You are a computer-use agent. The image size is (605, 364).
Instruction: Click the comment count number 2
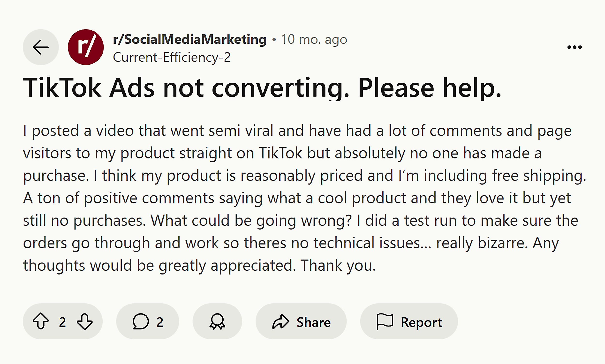click(x=160, y=322)
